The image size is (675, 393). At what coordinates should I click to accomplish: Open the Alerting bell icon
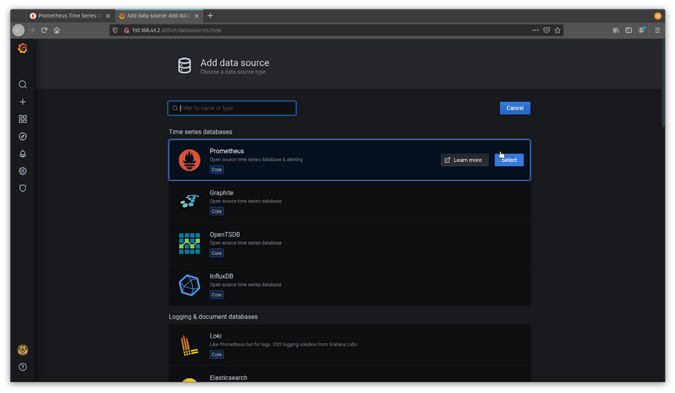tap(23, 154)
